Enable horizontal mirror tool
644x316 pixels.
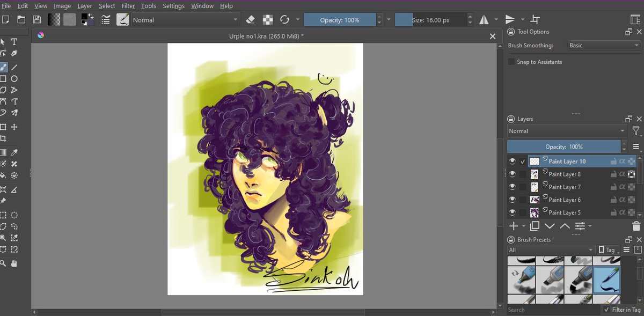point(484,20)
